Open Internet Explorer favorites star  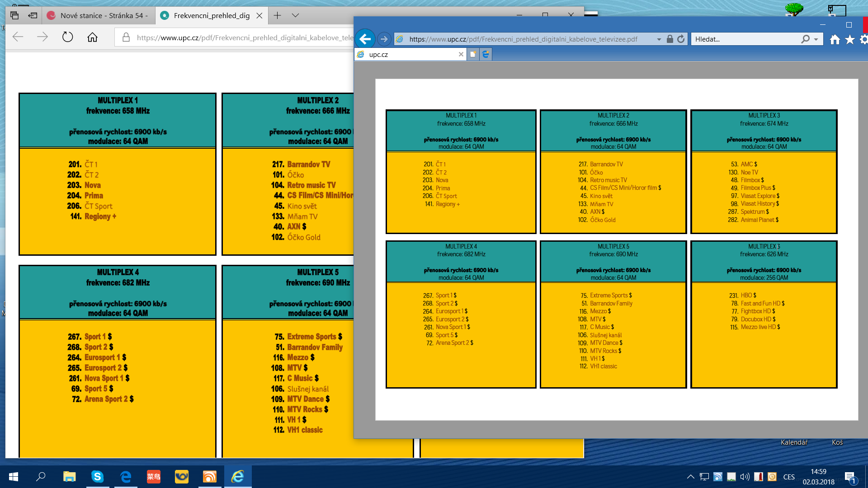[850, 40]
